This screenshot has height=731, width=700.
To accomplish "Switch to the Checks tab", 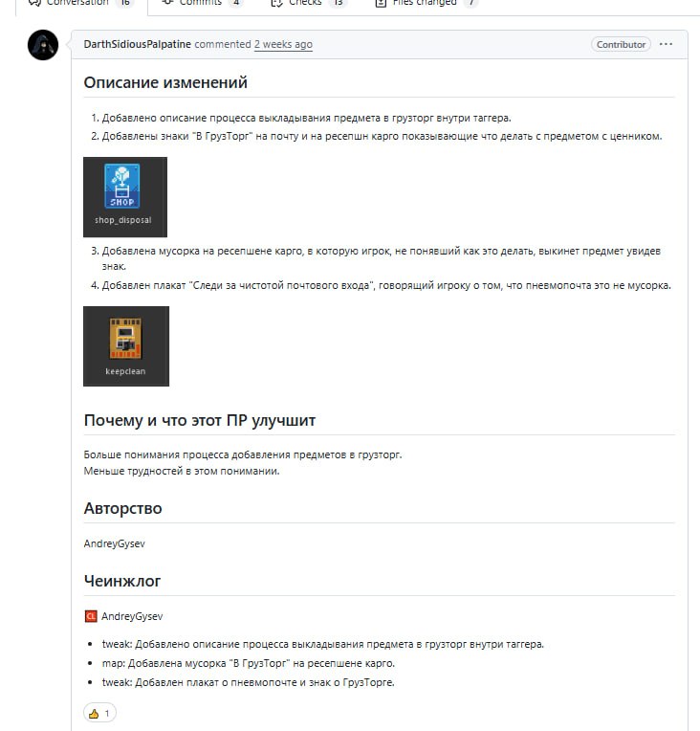I will (306, 3).
